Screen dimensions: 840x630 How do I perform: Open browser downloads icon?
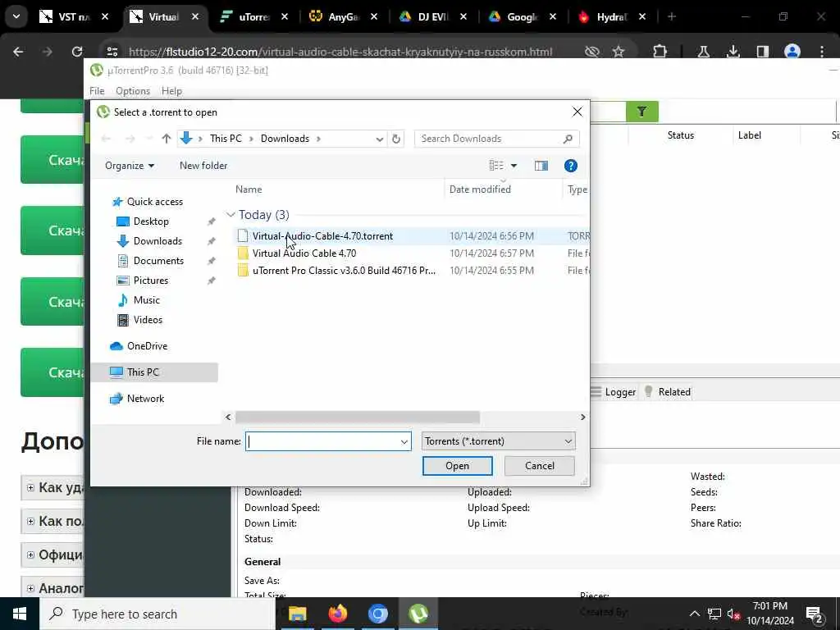(x=733, y=52)
